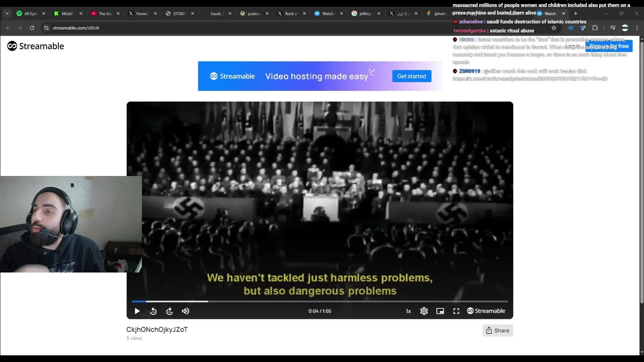644x362 pixels.
Task: Go to Streamable home logo
Action: (36, 46)
